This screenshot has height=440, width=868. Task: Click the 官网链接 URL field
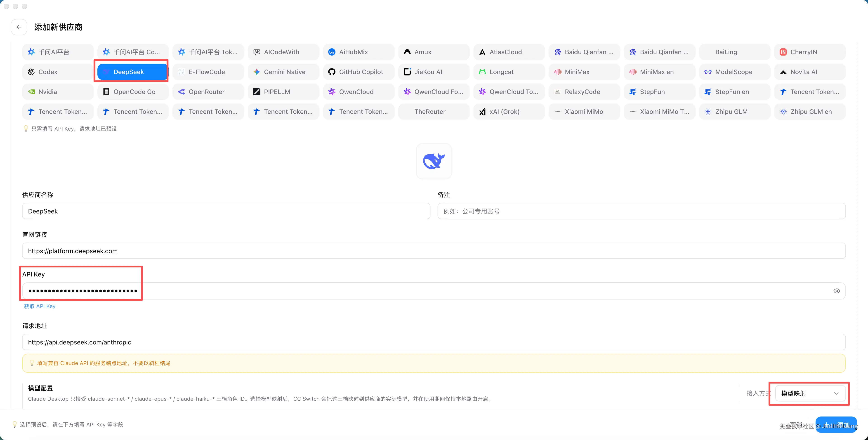pyautogui.click(x=434, y=251)
